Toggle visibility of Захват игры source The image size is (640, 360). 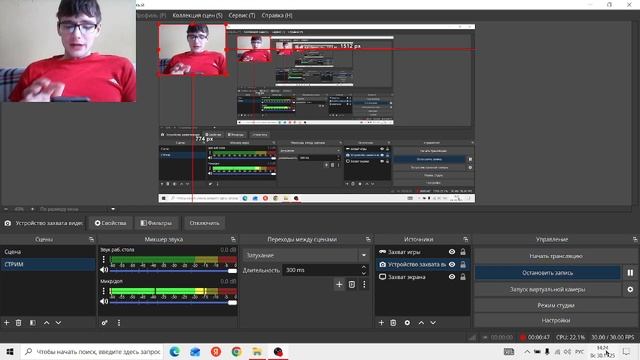(x=452, y=252)
